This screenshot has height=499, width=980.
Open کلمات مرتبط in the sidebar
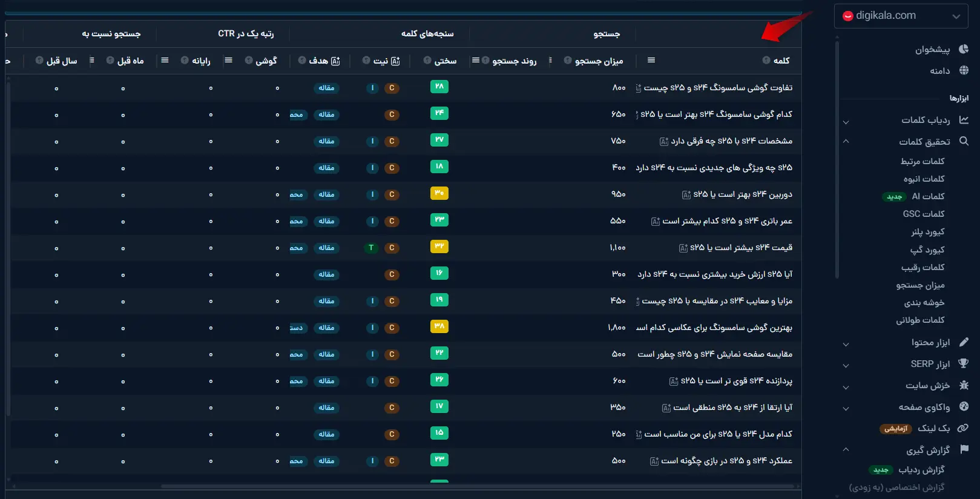click(x=922, y=161)
